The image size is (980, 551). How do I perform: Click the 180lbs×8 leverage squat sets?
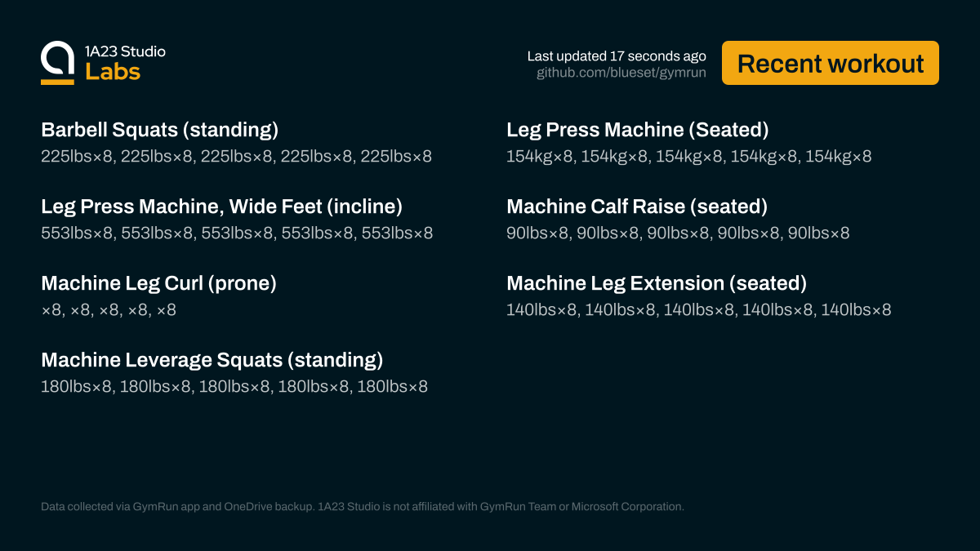point(234,387)
